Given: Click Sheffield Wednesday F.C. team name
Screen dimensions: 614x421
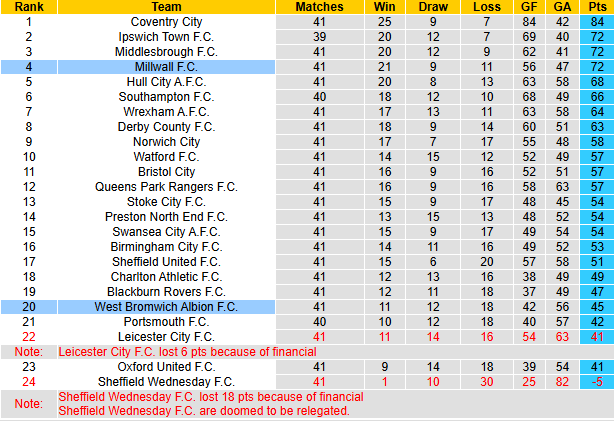Looking at the screenshot, I should 166,381.
